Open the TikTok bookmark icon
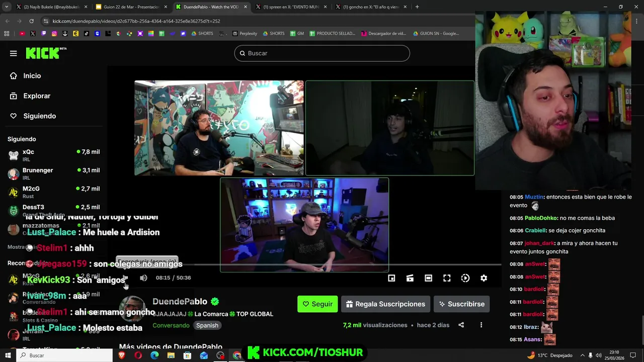The image size is (644, 362). 87,34
